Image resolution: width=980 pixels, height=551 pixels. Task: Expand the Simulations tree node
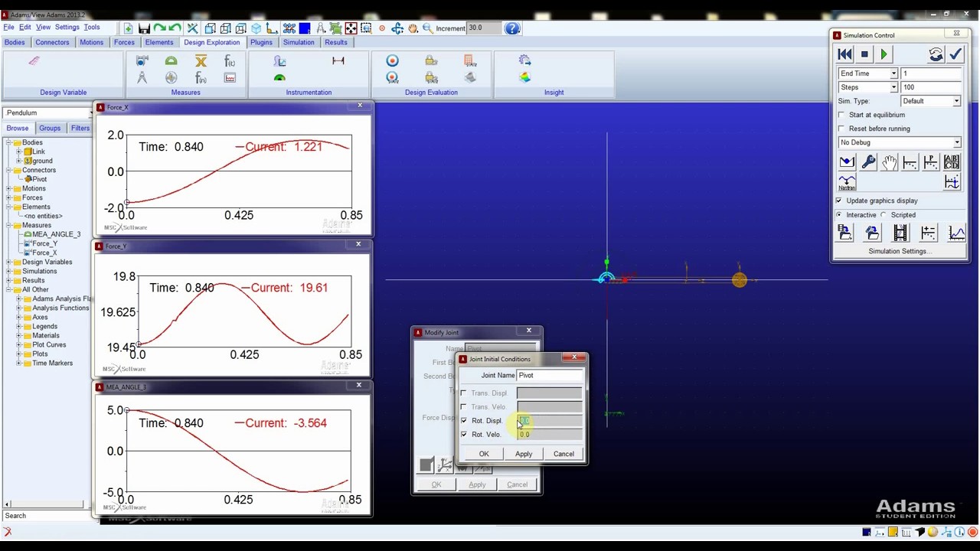8,271
